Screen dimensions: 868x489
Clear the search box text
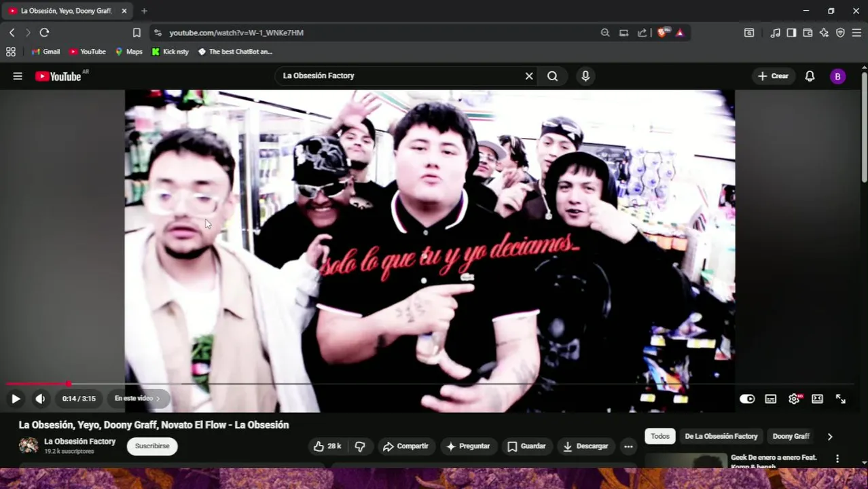529,76
